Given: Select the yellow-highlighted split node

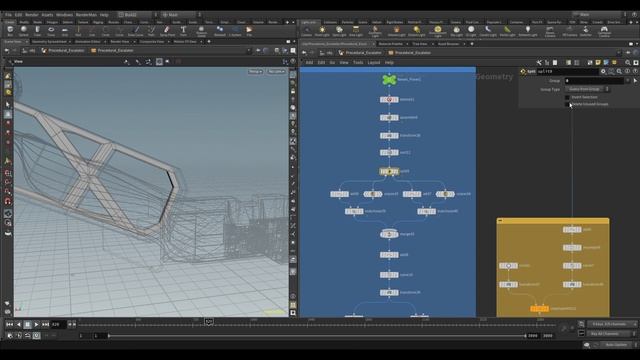Looking at the screenshot, I should pyautogui.click(x=389, y=171).
